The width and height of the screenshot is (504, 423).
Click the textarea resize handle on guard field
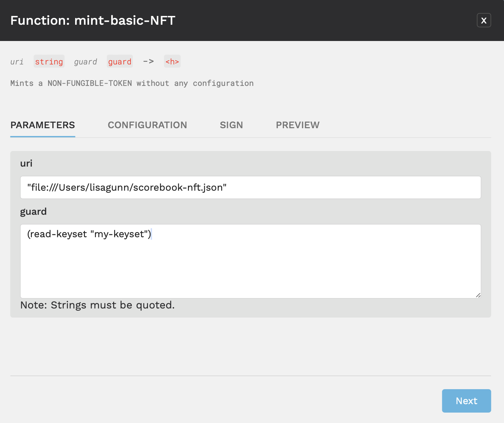[x=478, y=295]
